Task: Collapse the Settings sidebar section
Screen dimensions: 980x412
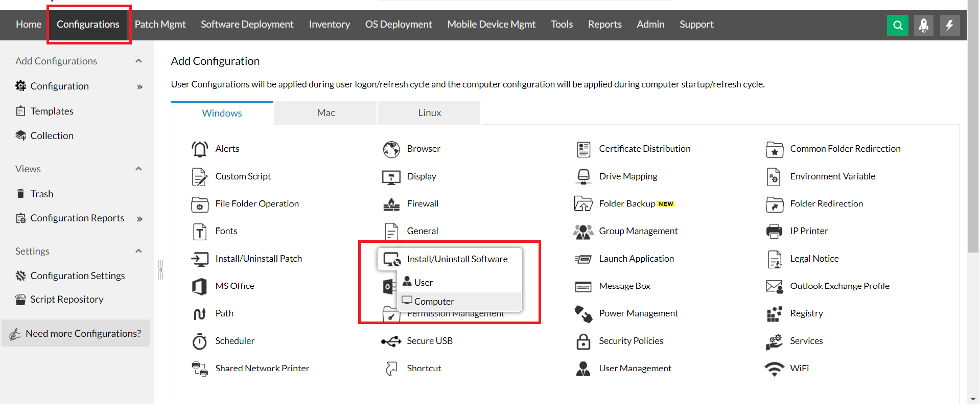Action: pyautogui.click(x=138, y=251)
